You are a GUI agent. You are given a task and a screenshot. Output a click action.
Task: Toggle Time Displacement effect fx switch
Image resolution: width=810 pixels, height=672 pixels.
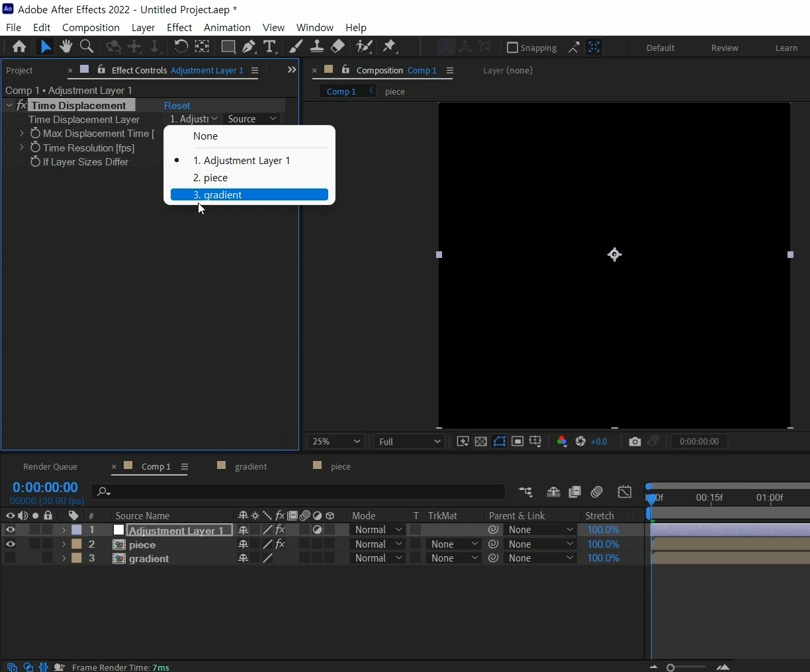click(21, 105)
